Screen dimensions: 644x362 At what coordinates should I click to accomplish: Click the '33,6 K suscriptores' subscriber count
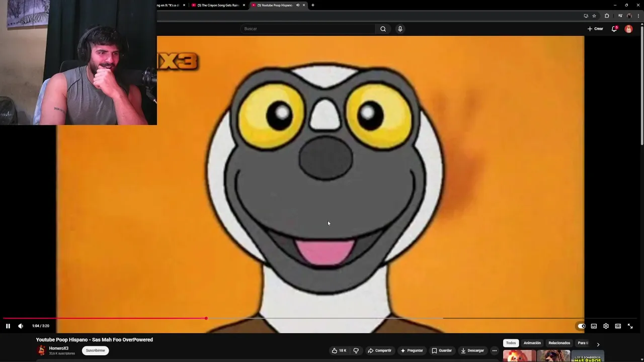[x=62, y=353]
